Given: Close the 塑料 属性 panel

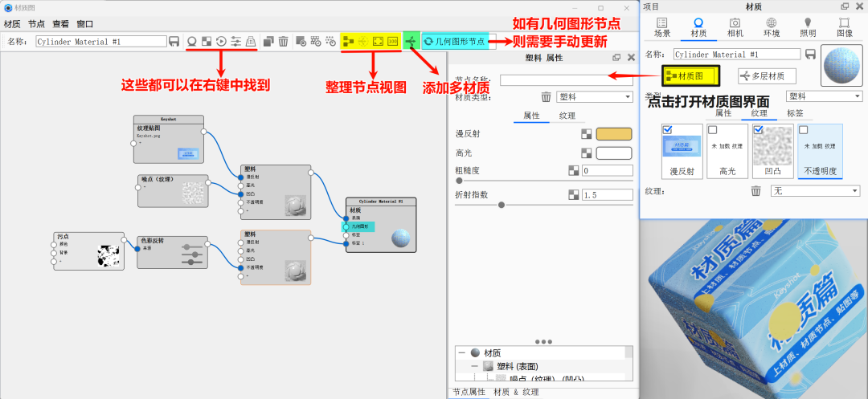Looking at the screenshot, I should (631, 58).
